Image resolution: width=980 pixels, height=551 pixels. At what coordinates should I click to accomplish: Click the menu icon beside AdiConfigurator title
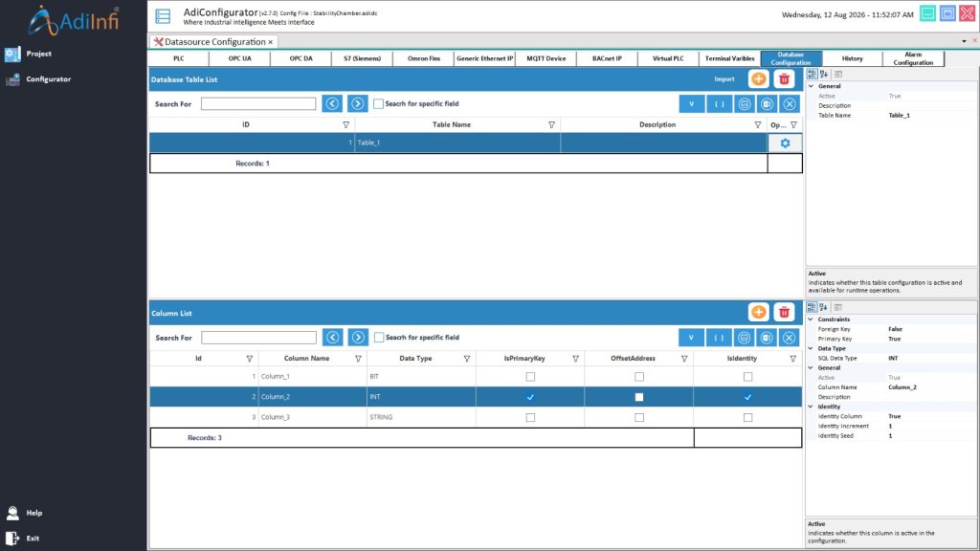click(163, 16)
